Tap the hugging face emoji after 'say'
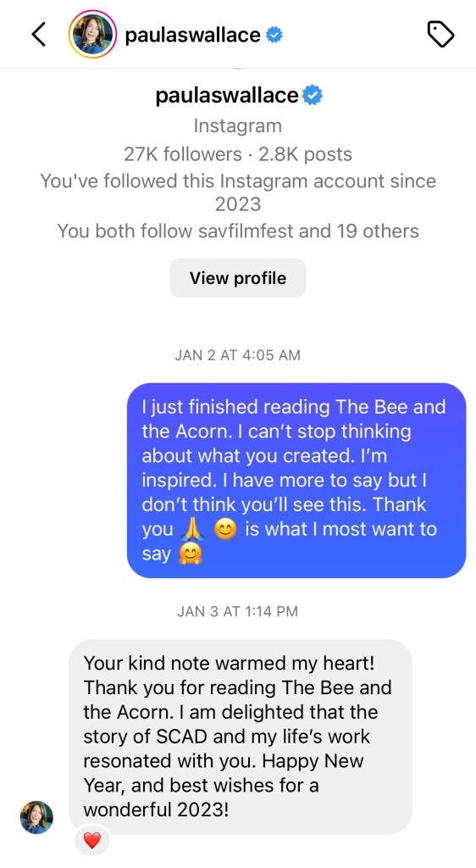 190,554
